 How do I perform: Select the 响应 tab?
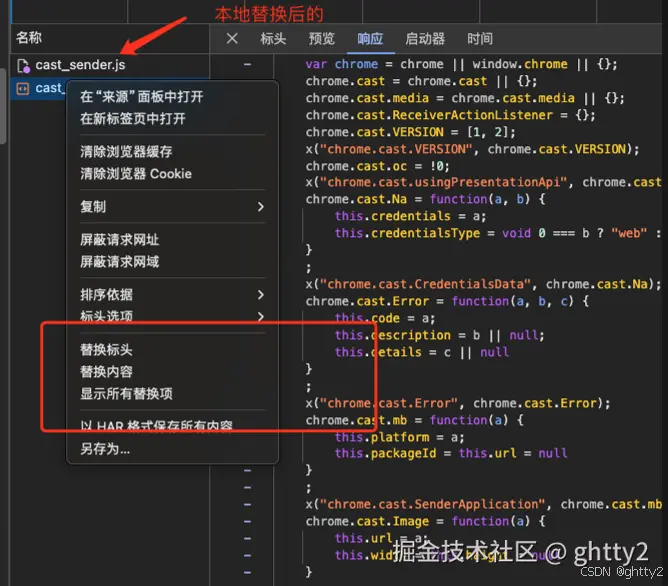pos(370,39)
